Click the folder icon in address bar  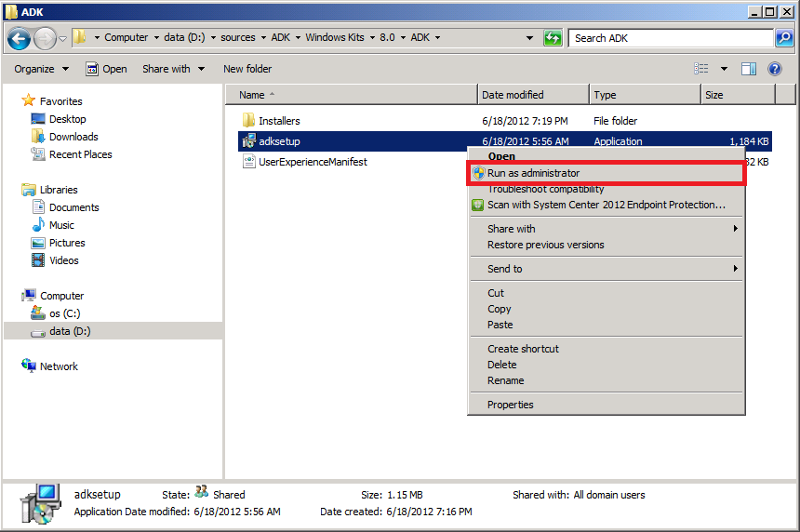click(79, 37)
